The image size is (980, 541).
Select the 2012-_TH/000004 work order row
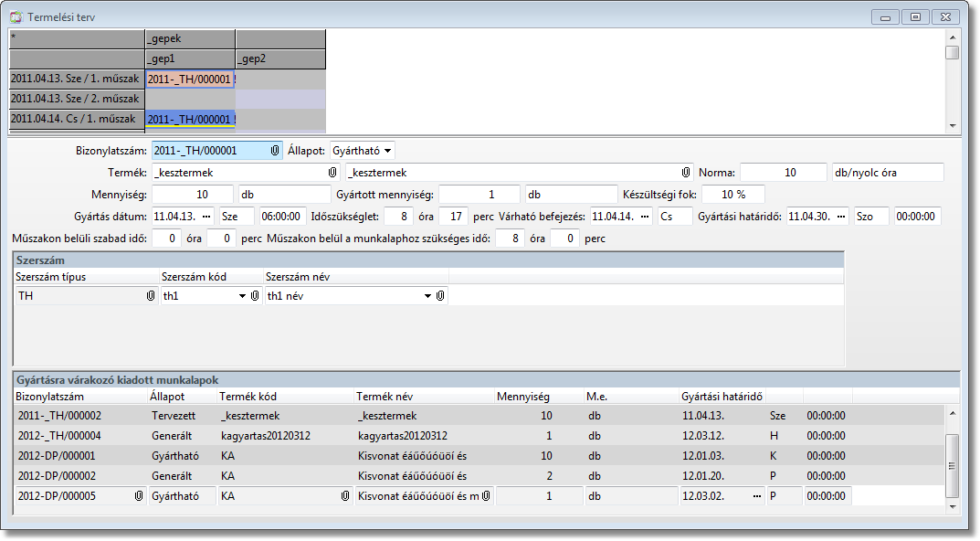click(x=60, y=436)
